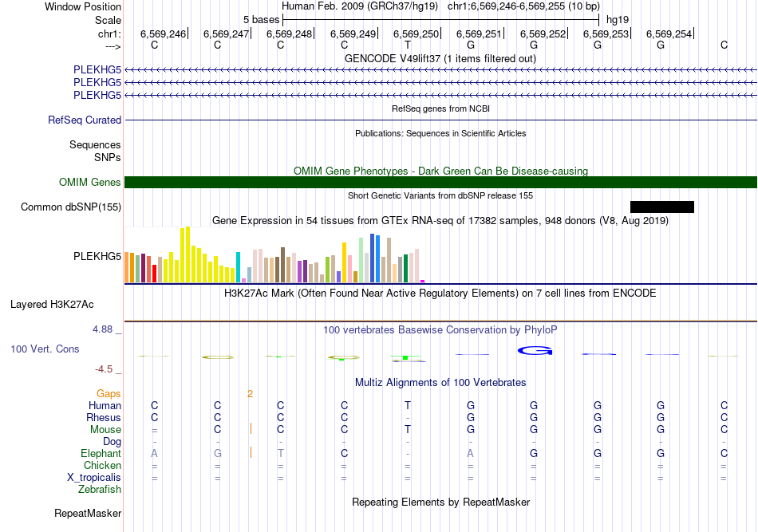Screen dimensions: 758x532
Task: Click position label 6,569,254
Action: [x=669, y=33]
